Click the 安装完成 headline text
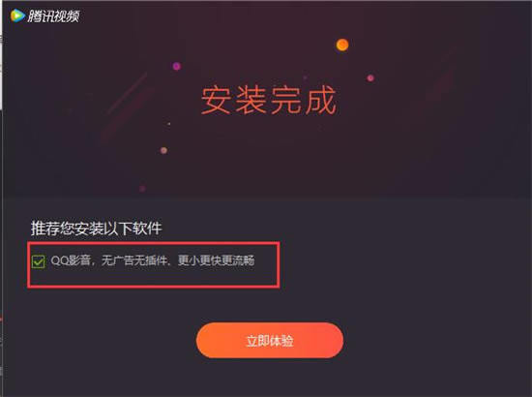 [268, 100]
